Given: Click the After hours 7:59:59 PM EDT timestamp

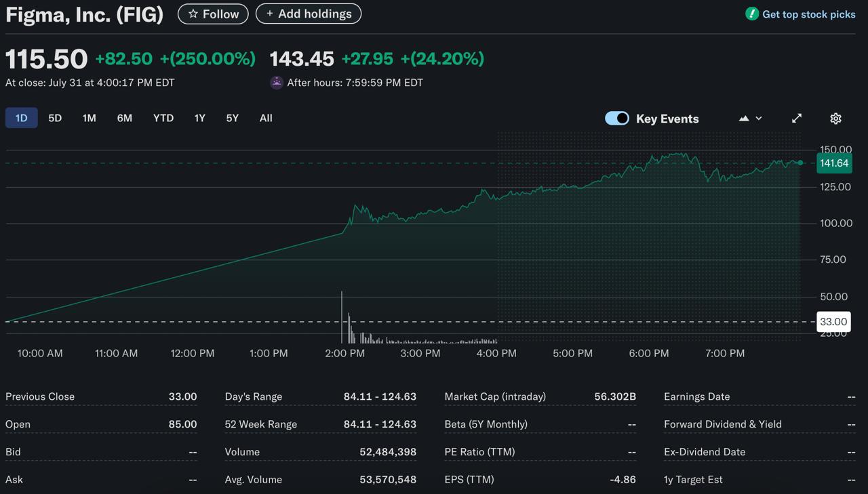Looking at the screenshot, I should pyautogui.click(x=355, y=83).
